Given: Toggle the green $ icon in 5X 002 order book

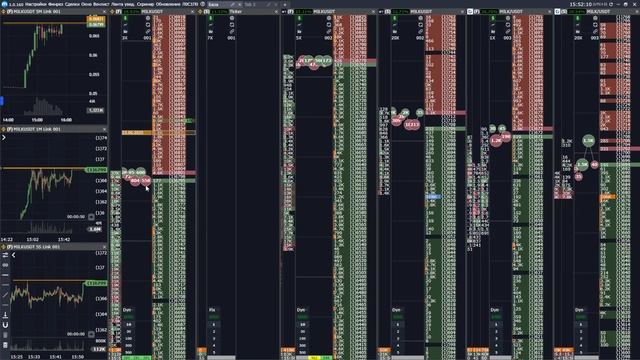Looking at the screenshot, I should [299, 18].
